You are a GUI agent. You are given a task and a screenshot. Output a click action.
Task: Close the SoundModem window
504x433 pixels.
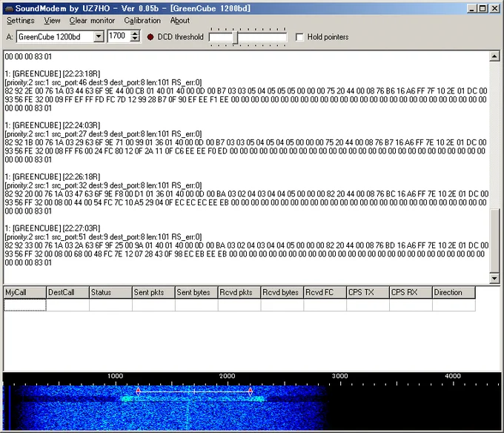click(x=494, y=8)
